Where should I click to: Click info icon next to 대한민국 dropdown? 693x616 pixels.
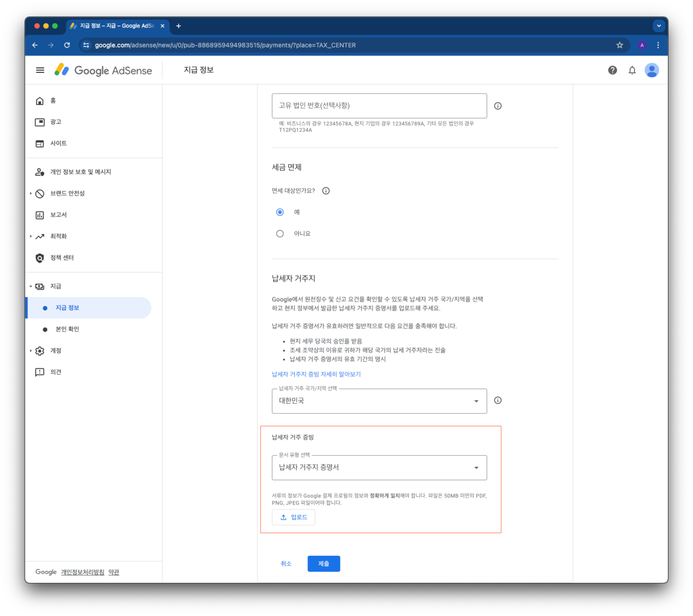498,400
